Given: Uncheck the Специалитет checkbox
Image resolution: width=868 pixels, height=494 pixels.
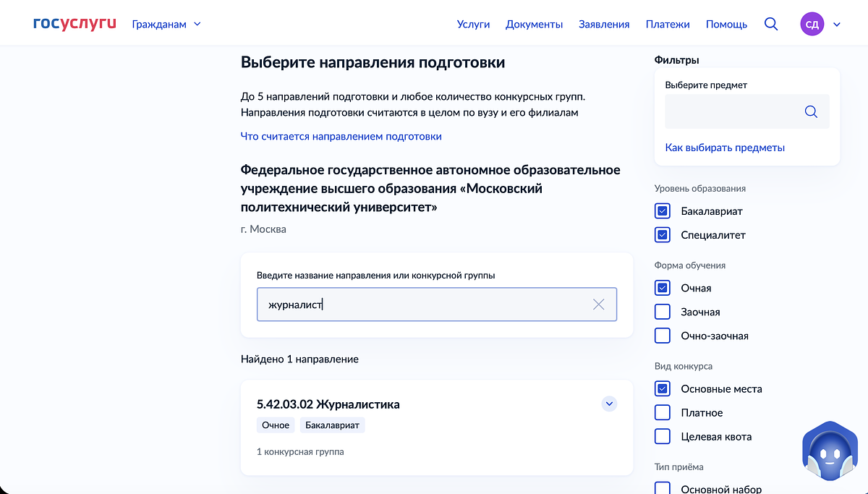Looking at the screenshot, I should pos(663,235).
